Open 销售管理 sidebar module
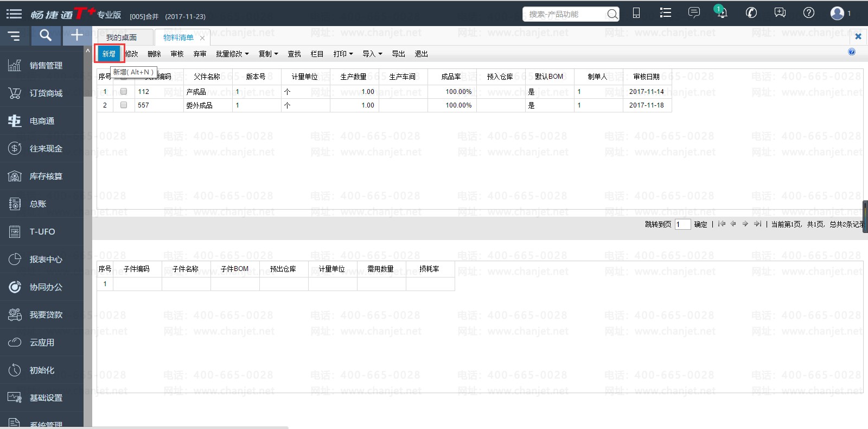Image resolution: width=868 pixels, height=429 pixels. 42,65
